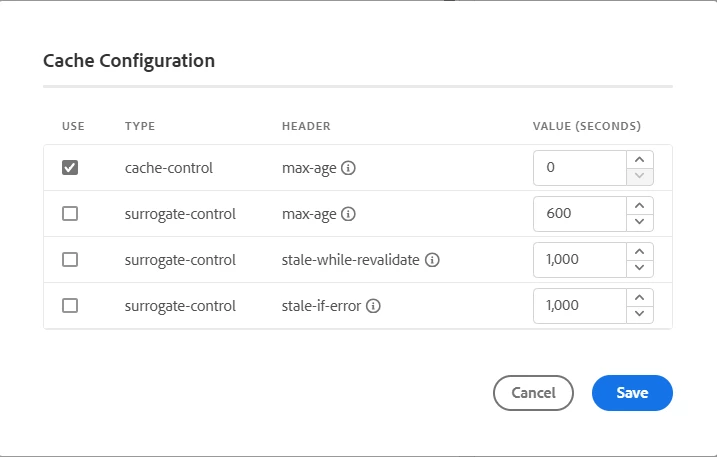Increase cache-control max-age value with up arrow
Screen dimensions: 717x457
click(x=640, y=158)
